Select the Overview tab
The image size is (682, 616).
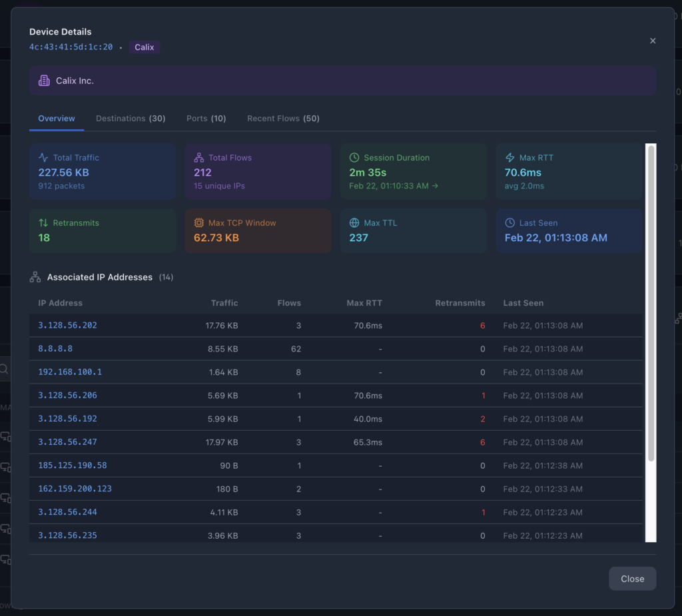[x=57, y=119]
